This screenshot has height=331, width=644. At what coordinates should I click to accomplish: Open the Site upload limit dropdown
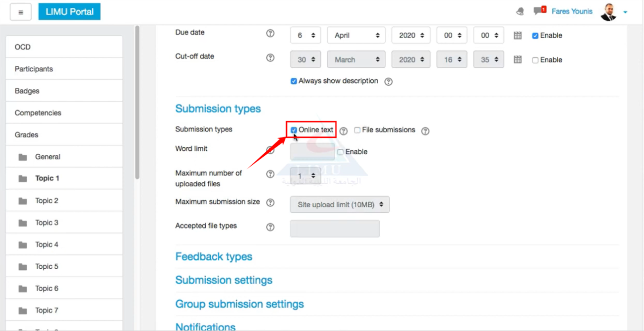(340, 204)
